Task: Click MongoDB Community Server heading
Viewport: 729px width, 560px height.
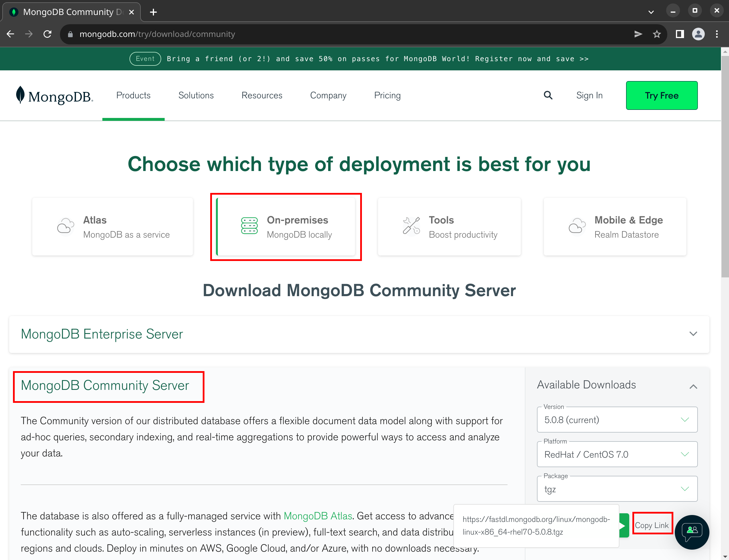Action: tap(105, 385)
